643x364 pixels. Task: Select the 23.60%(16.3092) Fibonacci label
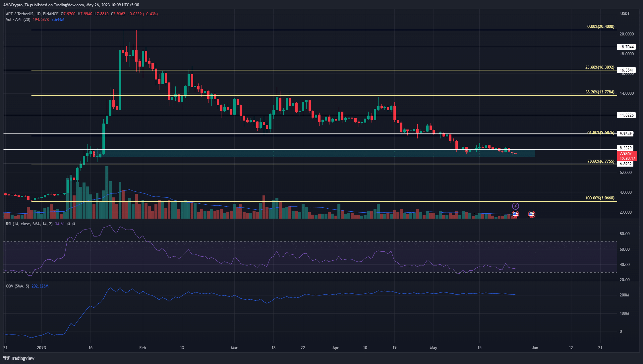pos(600,67)
